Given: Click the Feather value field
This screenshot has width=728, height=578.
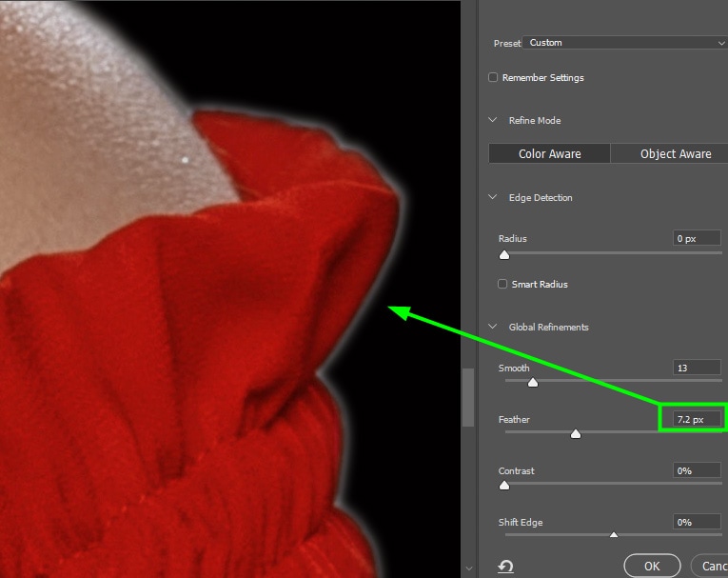Looking at the screenshot, I should tap(697, 419).
